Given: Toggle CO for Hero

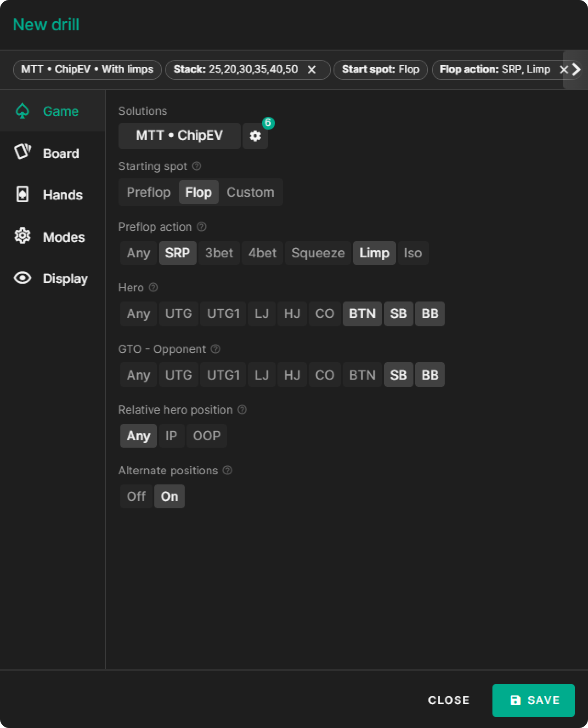Looking at the screenshot, I should pyautogui.click(x=325, y=314).
